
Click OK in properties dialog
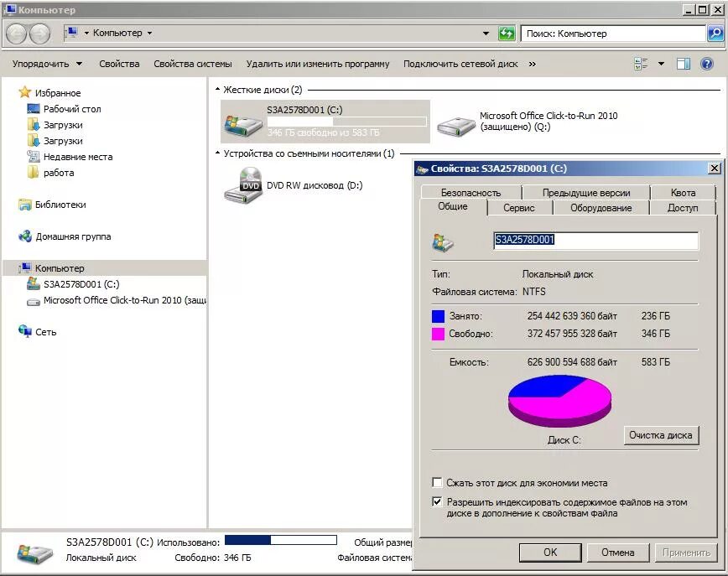click(550, 553)
